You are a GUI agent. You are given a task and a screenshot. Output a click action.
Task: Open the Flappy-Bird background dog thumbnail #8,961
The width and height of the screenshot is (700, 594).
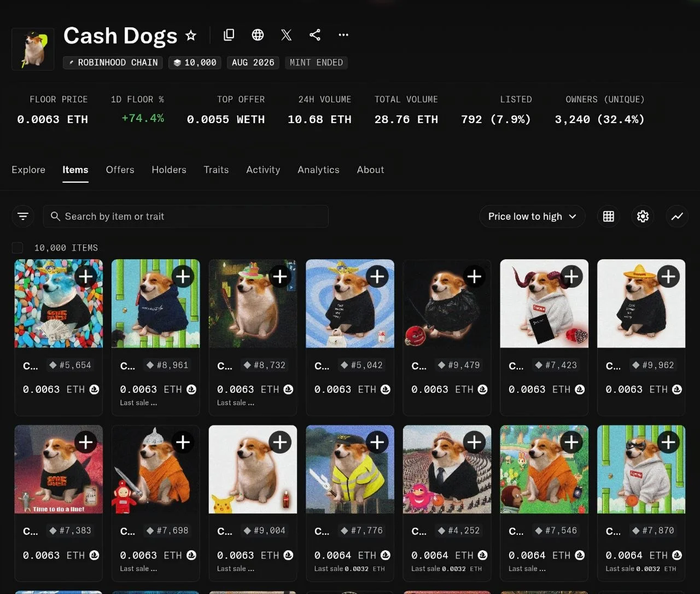[155, 304]
